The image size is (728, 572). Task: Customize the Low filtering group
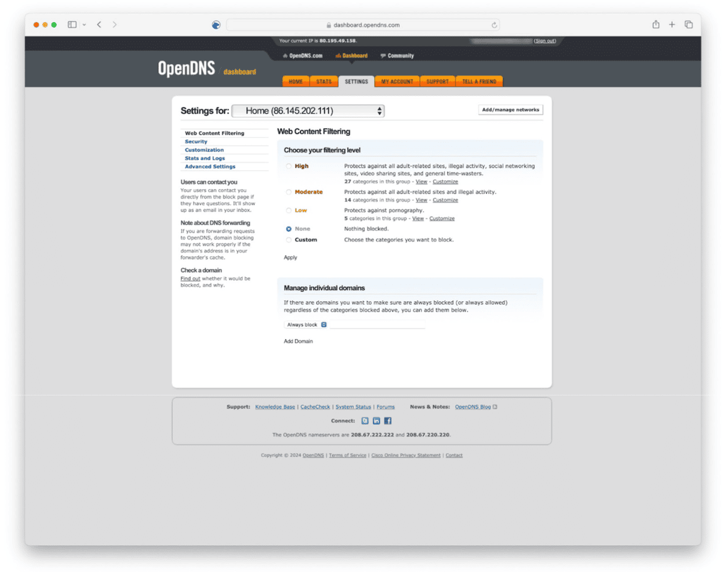442,219
